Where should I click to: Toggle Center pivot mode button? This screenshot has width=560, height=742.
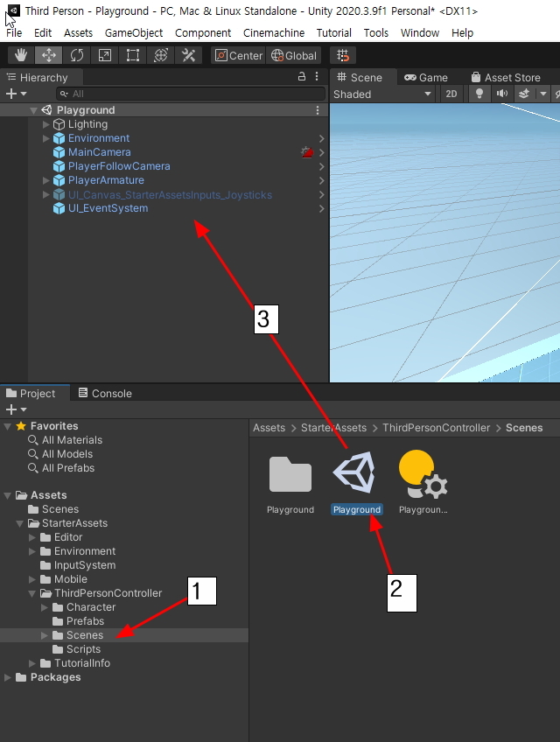(x=239, y=55)
